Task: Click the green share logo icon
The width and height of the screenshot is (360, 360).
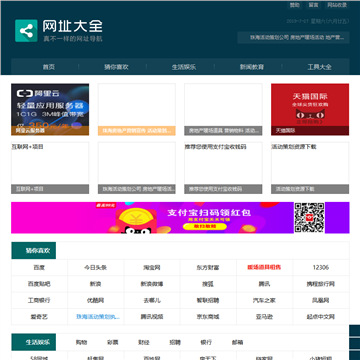Action: tap(26, 31)
